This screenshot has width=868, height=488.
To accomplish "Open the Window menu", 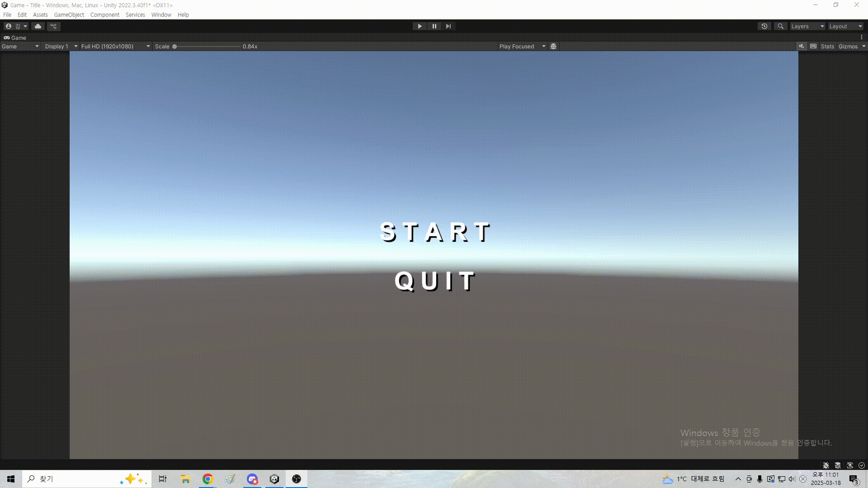I will pos(161,14).
